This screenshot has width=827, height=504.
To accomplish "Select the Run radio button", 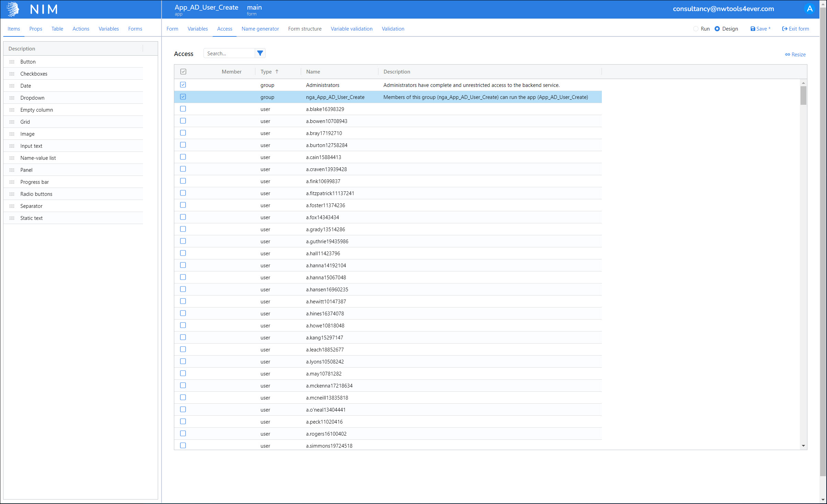I will tap(696, 29).
